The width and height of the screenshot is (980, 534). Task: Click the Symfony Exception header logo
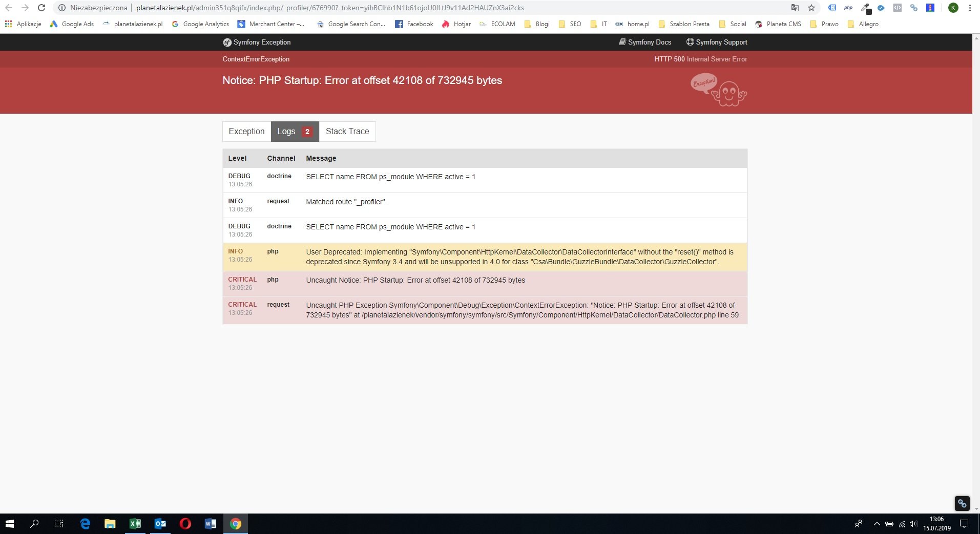(257, 42)
